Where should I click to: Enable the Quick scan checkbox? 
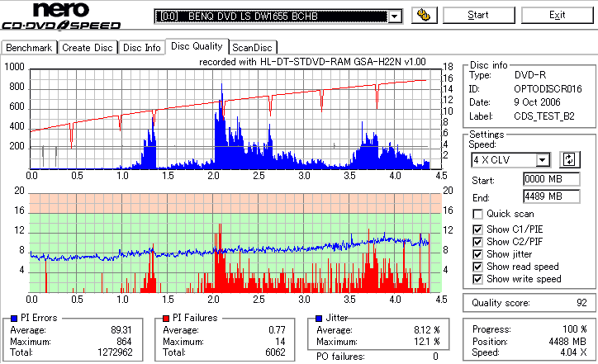[x=477, y=214]
